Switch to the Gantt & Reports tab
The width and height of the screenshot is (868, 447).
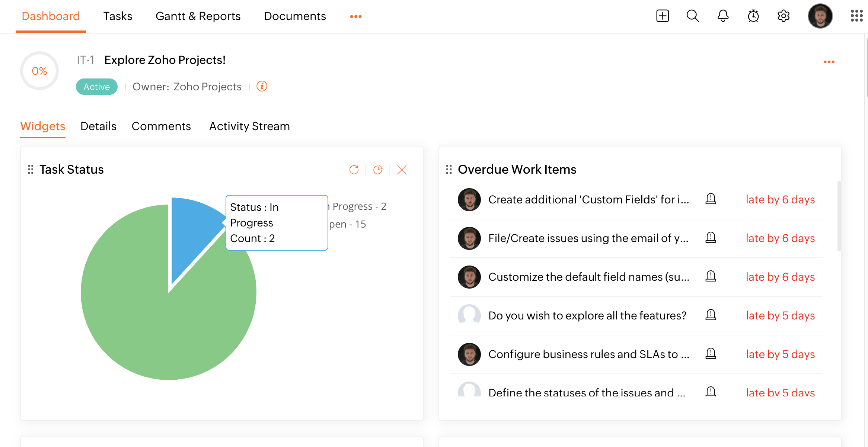(198, 16)
